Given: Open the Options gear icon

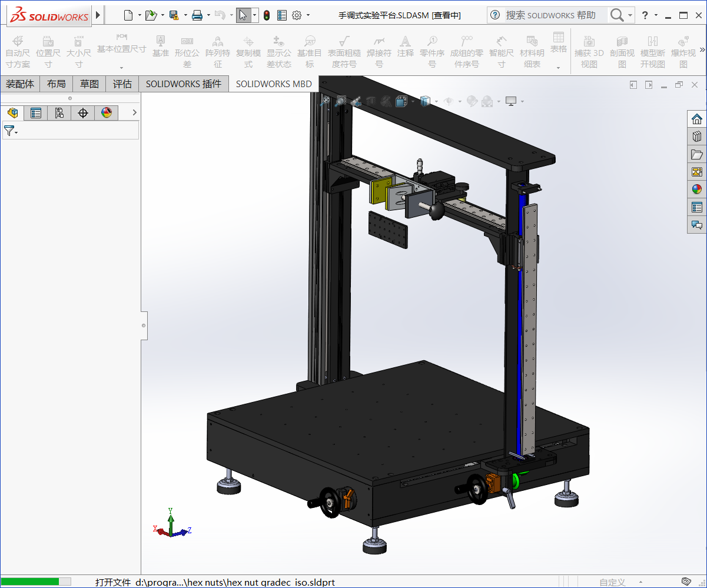Looking at the screenshot, I should point(297,15).
